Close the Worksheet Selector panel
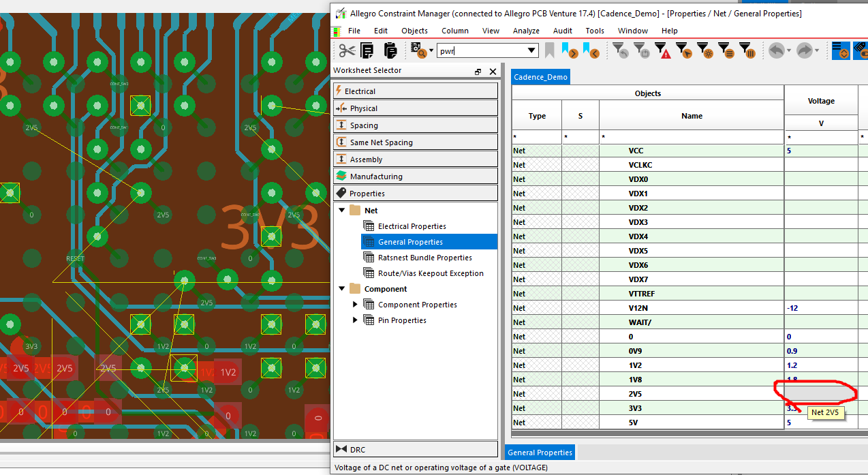This screenshot has height=475, width=868. (x=493, y=72)
